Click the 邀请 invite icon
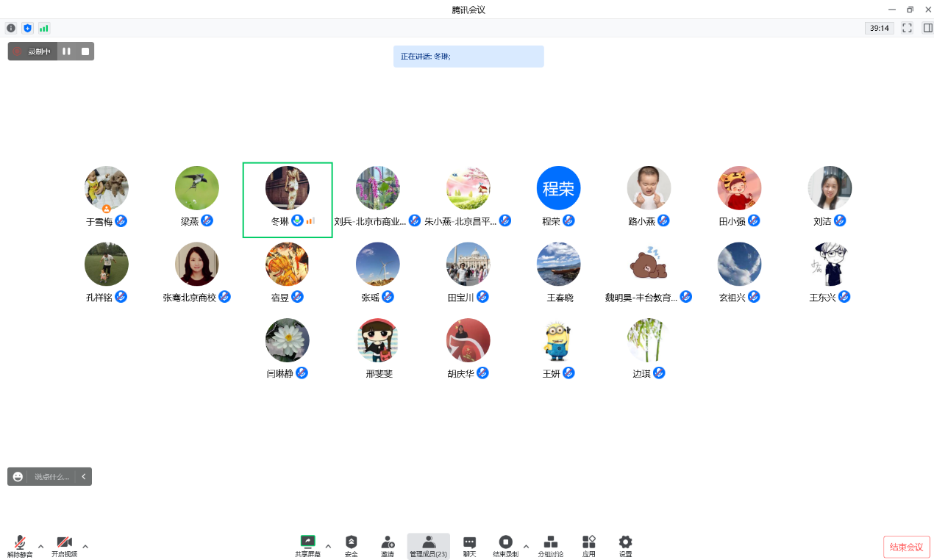 pyautogui.click(x=388, y=546)
